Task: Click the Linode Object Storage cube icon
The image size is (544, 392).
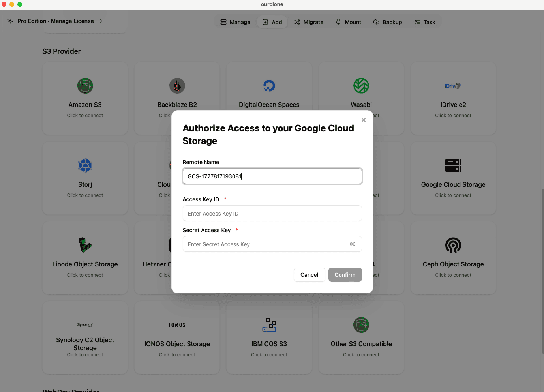Action: tap(85, 245)
